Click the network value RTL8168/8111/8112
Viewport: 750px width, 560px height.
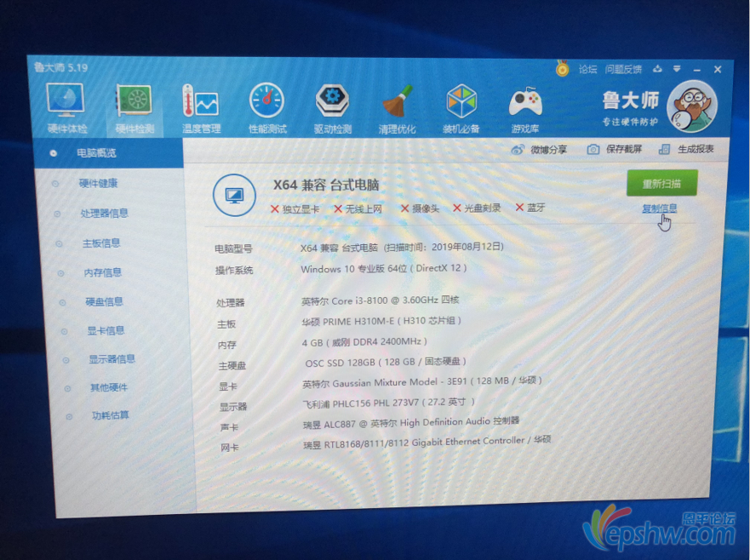(x=427, y=442)
